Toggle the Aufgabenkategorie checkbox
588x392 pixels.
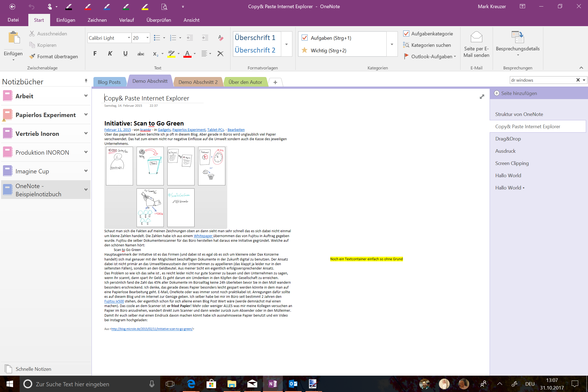point(406,33)
